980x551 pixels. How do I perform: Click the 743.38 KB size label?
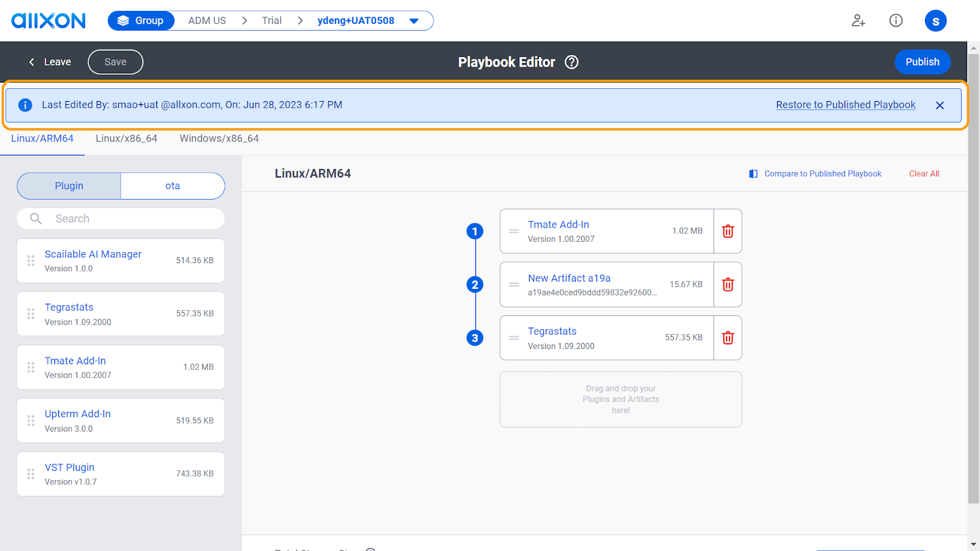click(x=195, y=473)
